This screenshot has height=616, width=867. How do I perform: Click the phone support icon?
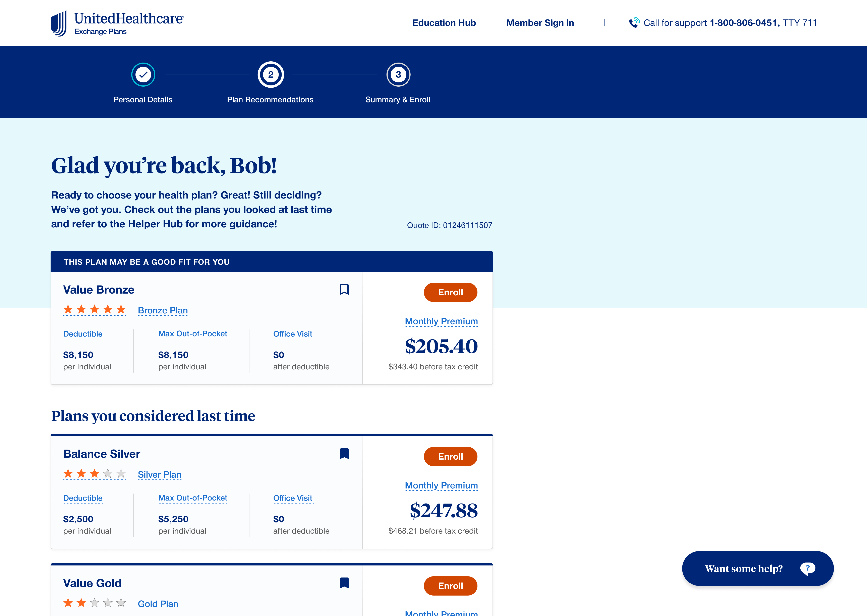634,23
